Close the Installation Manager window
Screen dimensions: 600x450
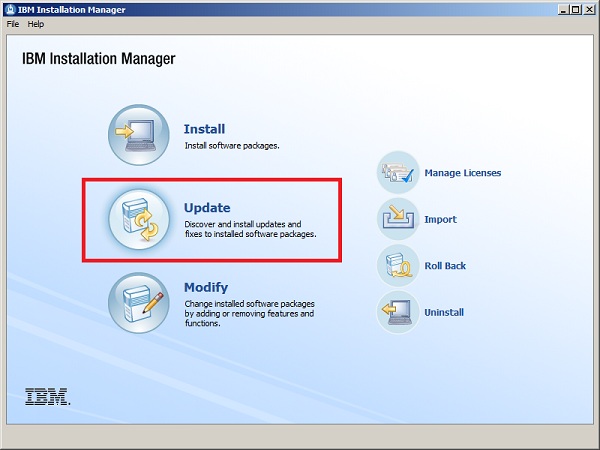[590, 10]
